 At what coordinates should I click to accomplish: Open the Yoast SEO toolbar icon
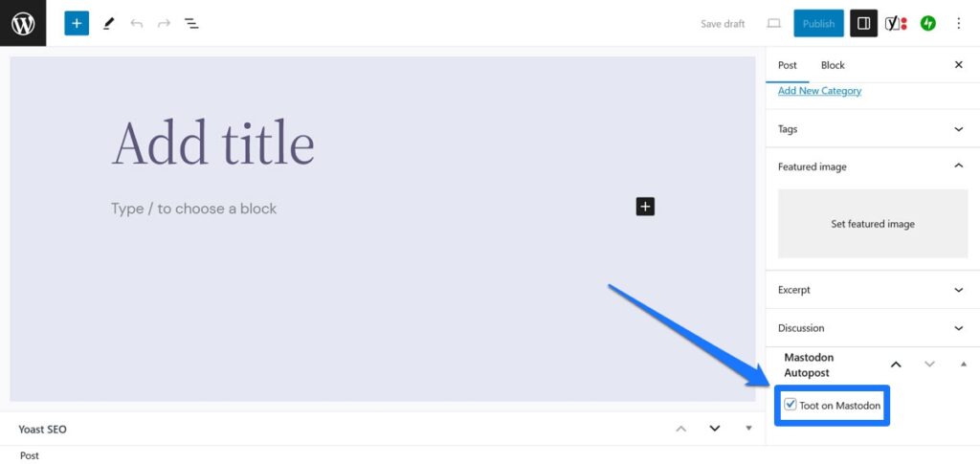pos(896,23)
